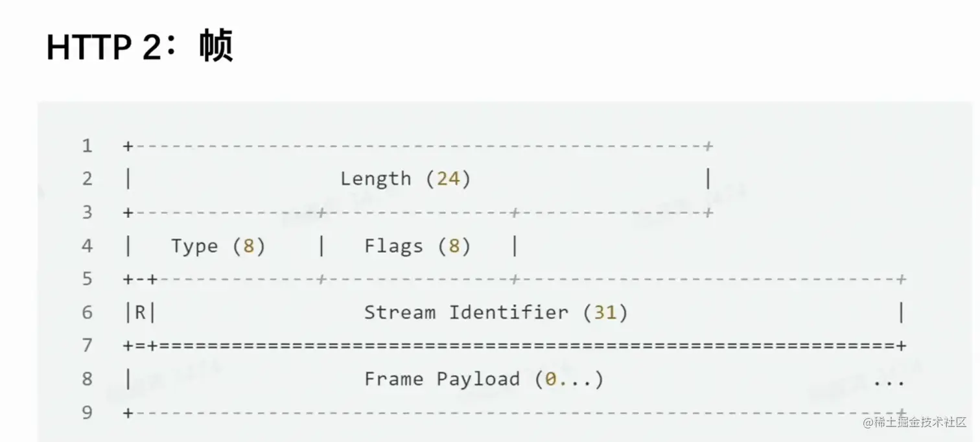Click the highlighted number 24
The width and height of the screenshot is (980, 442).
click(x=448, y=179)
